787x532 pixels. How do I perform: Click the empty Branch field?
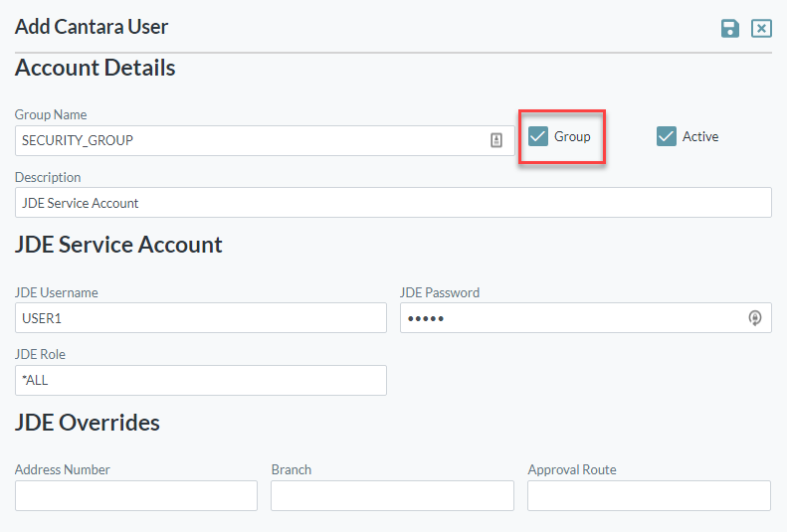coord(392,495)
